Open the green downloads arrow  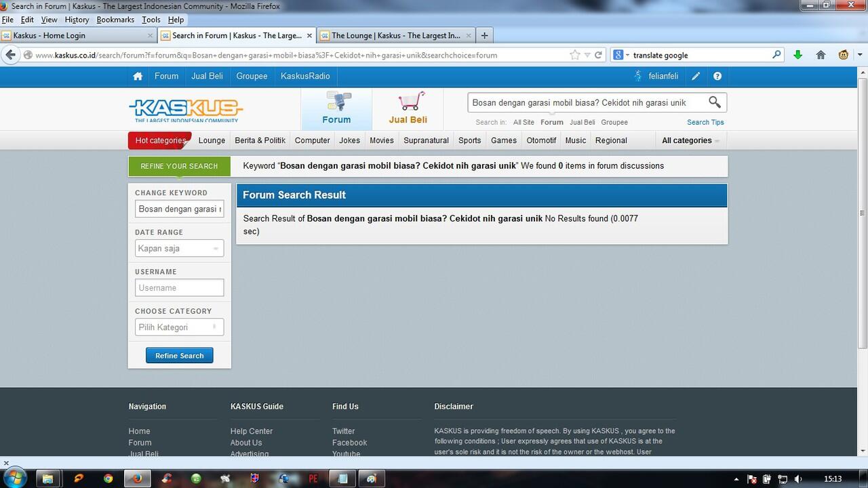(x=797, y=55)
